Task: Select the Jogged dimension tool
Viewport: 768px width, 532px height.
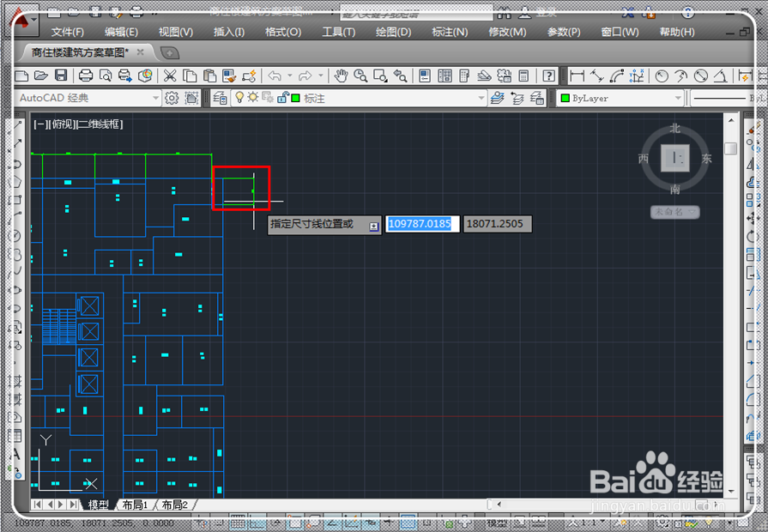Action: 680,76
